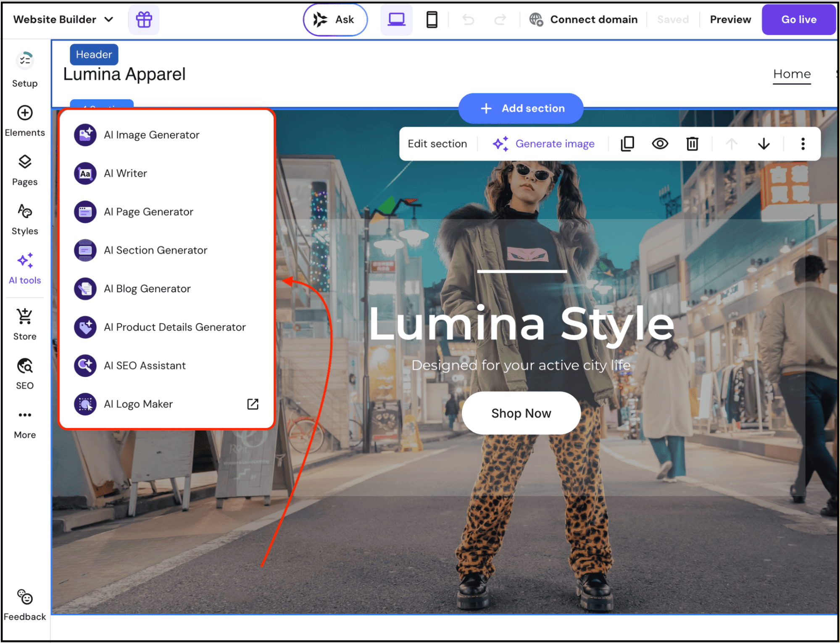
Task: Click Add section button
Action: tap(521, 108)
